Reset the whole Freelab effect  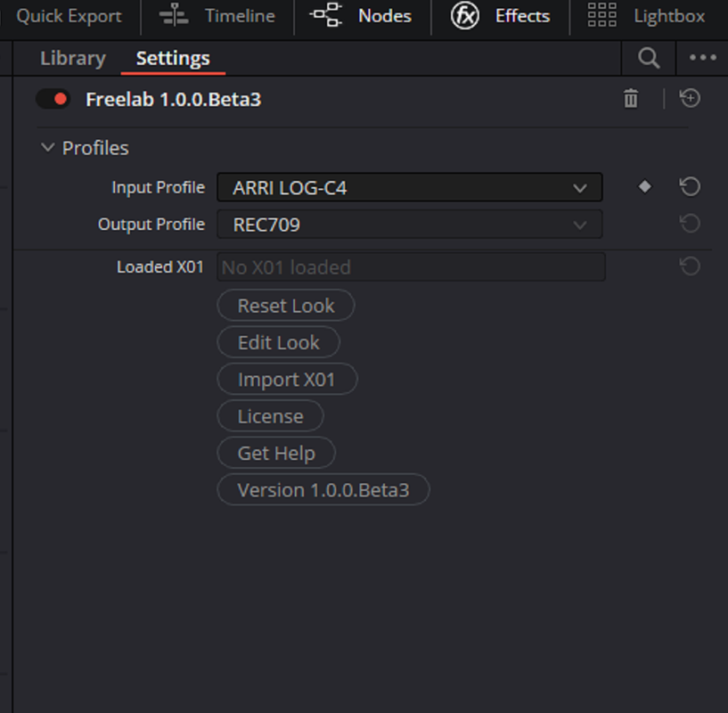click(x=690, y=98)
